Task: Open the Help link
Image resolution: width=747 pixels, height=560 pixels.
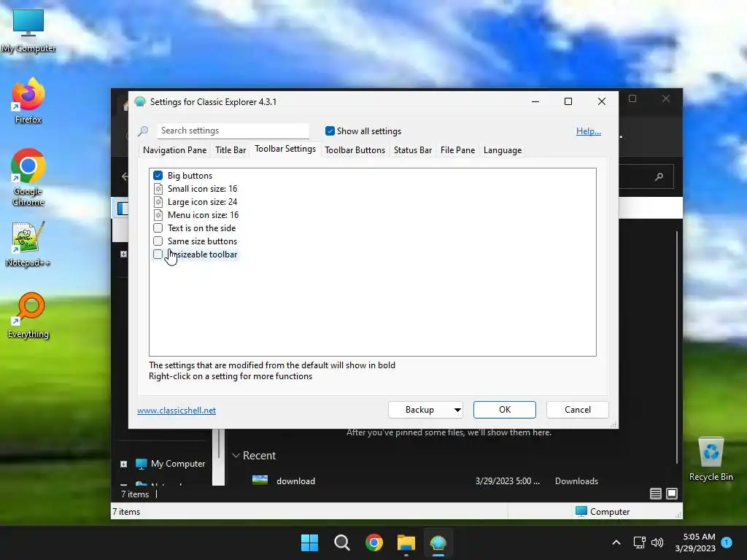Action: [589, 131]
